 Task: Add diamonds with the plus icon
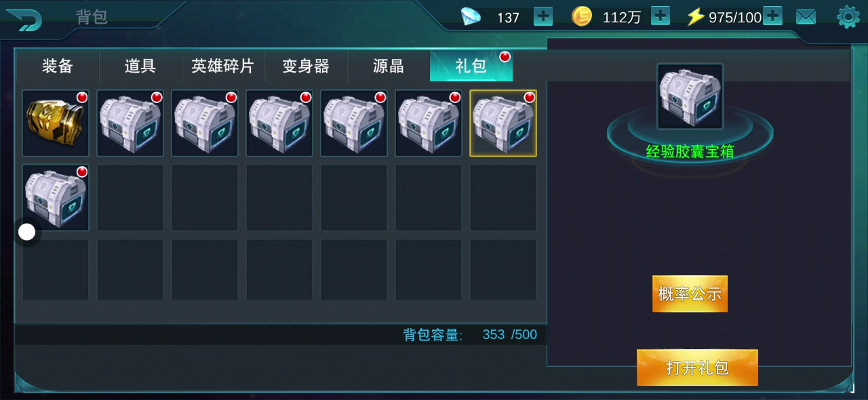point(543,16)
